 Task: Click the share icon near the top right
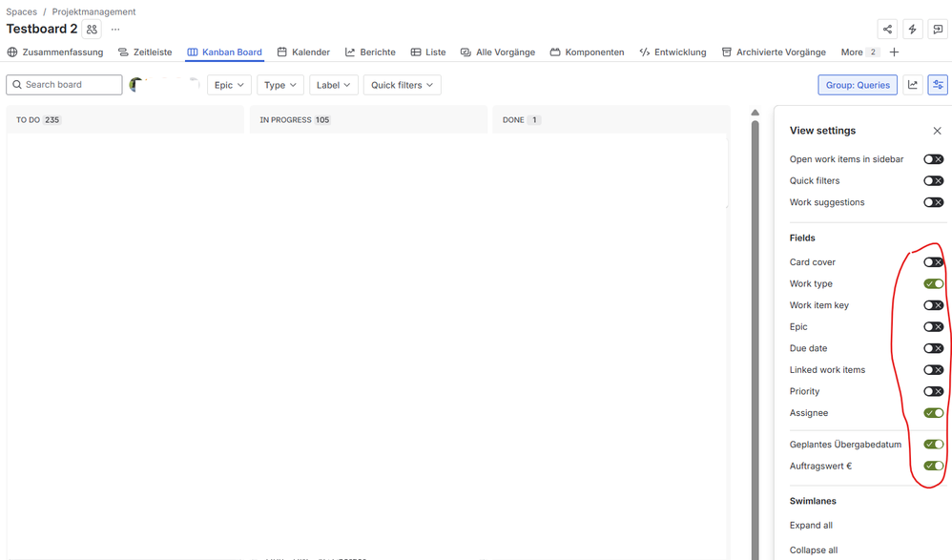[887, 30]
